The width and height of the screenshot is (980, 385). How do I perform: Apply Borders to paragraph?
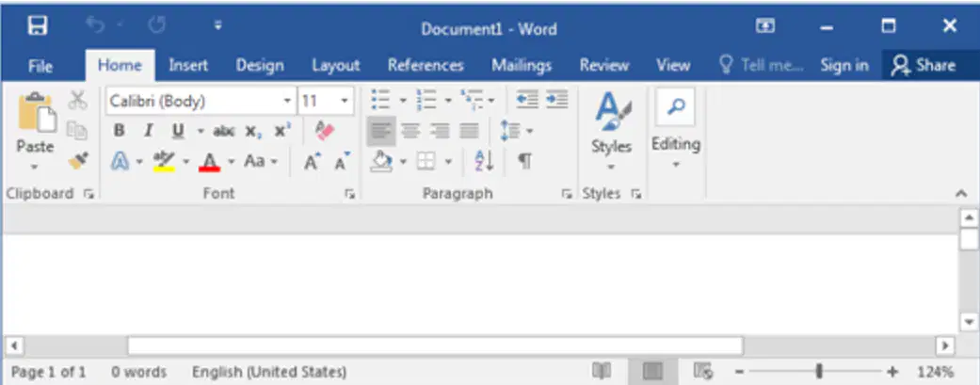click(x=426, y=161)
